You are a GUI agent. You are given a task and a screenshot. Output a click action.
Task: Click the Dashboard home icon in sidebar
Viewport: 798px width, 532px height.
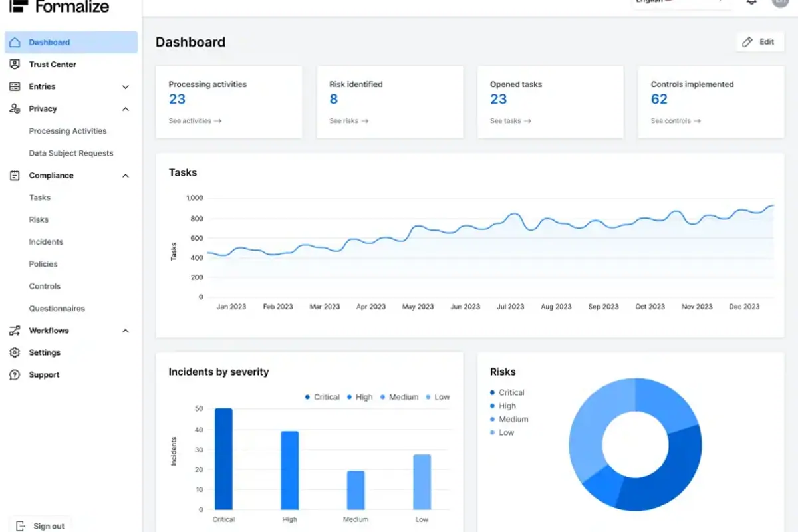pyautogui.click(x=15, y=43)
